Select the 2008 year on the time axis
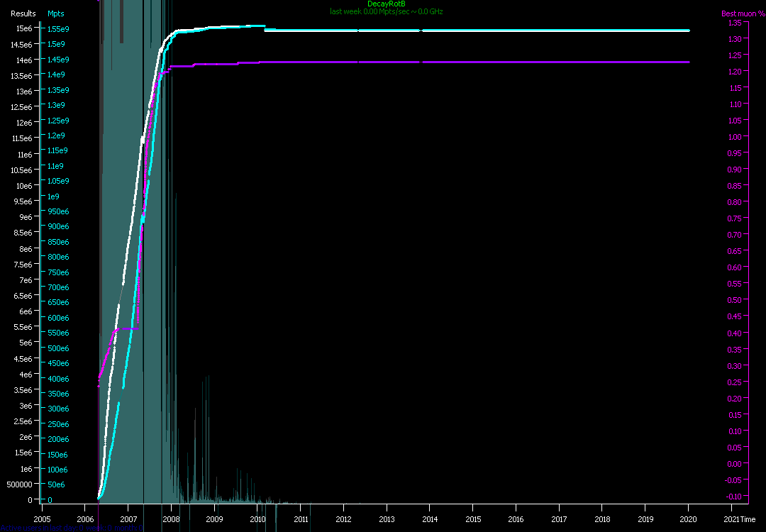Image resolution: width=766 pixels, height=532 pixels. point(171,519)
